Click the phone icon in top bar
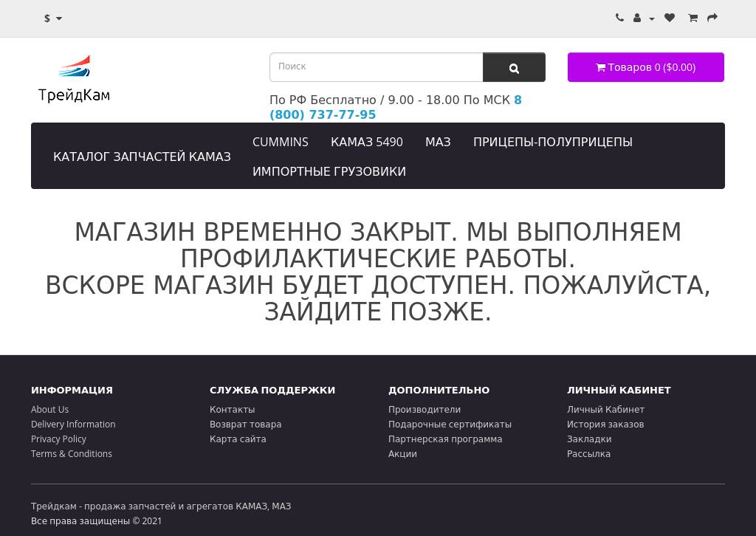Viewport: 756px width, 536px height. [619, 18]
